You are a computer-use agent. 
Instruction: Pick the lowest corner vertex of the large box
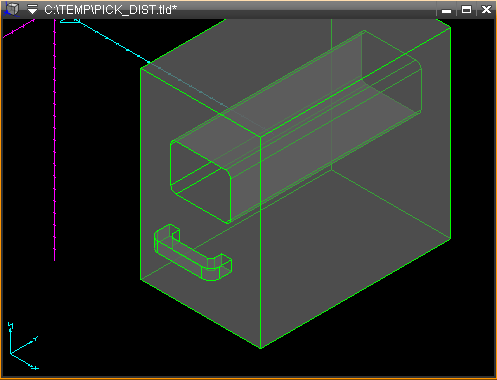[x=261, y=349]
